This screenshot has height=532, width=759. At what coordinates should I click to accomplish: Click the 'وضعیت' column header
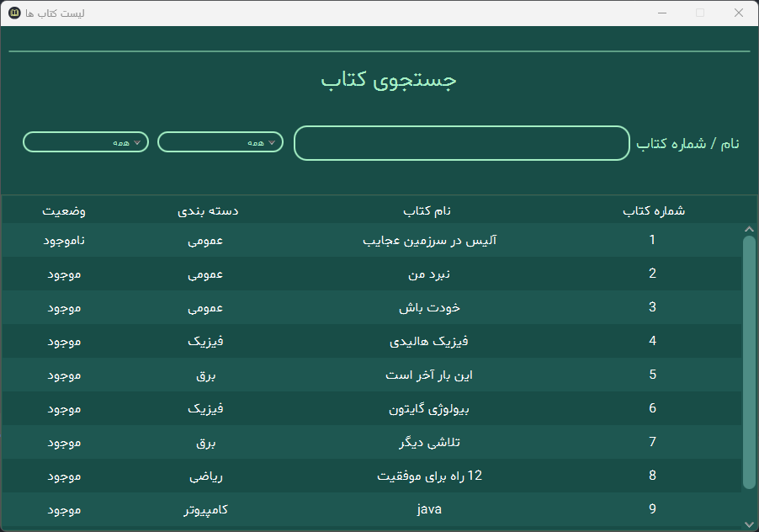point(64,210)
